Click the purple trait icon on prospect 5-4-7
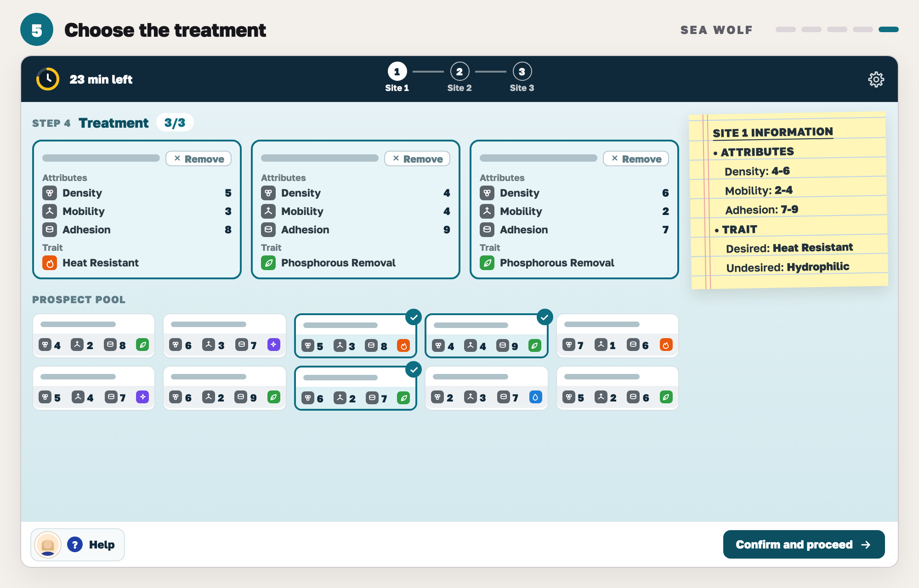 point(142,397)
